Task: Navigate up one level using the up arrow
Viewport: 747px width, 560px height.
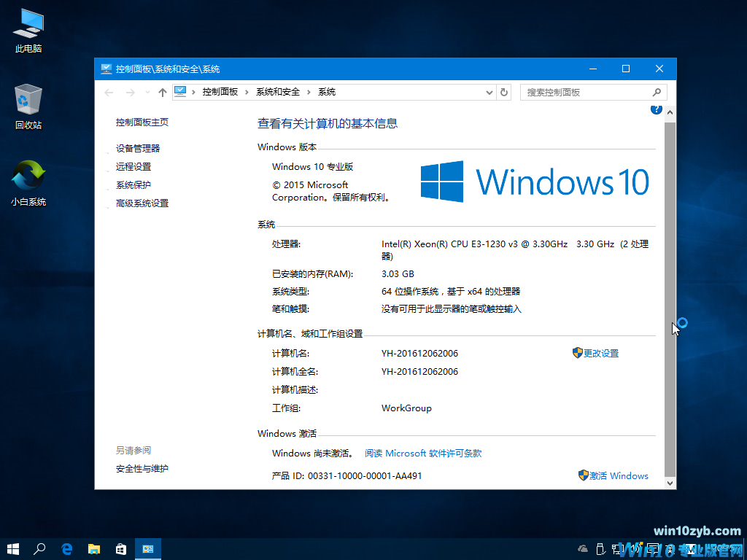Action: [162, 92]
